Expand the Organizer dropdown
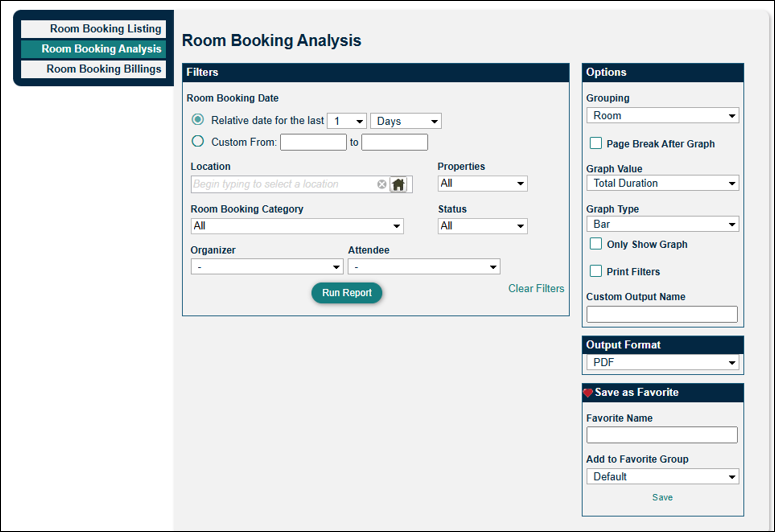Screen dimensions: 775x532 pos(267,267)
